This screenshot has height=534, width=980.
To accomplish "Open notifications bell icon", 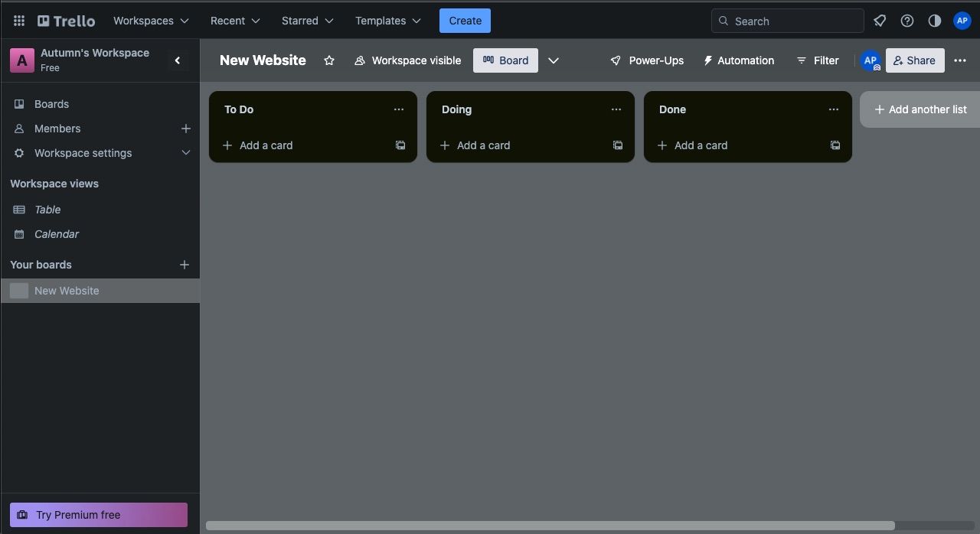I will (x=880, y=21).
